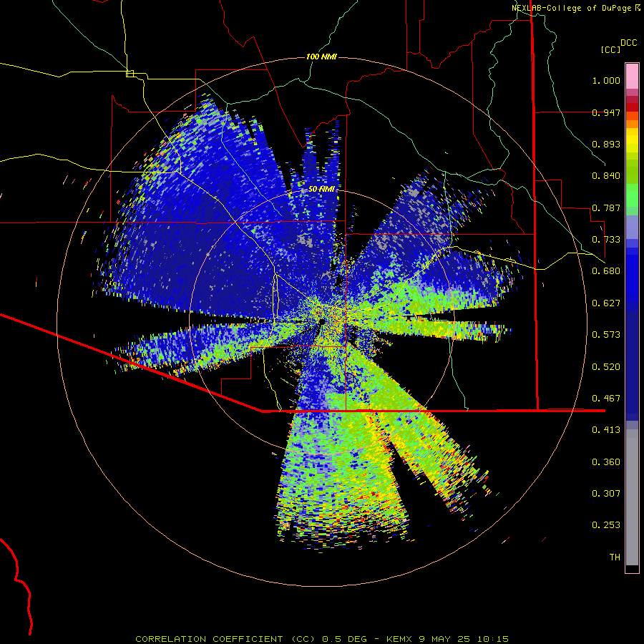This screenshot has width=644, height=644.
Task: Pick the gray segment of the color bar
Action: click(632, 497)
